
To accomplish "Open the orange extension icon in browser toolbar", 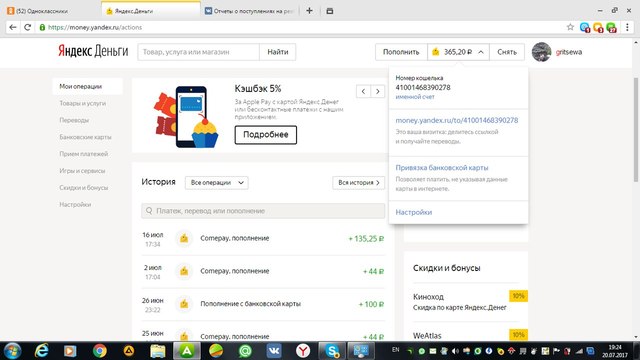I will tap(598, 27).
